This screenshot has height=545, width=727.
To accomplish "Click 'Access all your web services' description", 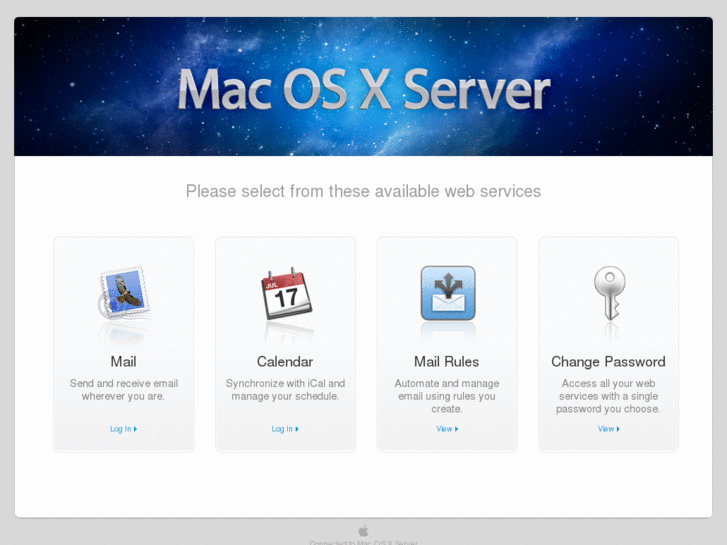I will point(608,396).
